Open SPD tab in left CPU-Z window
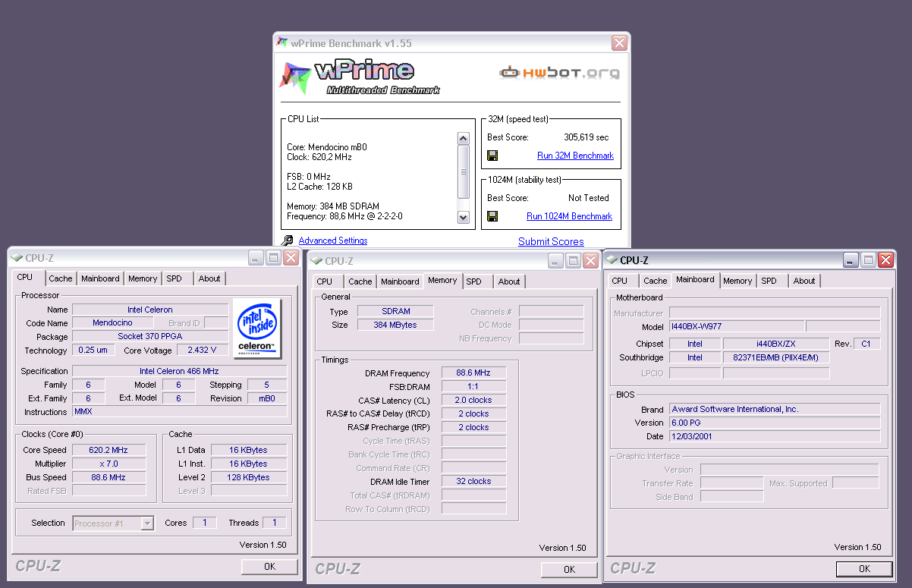The width and height of the screenshot is (912, 588). tap(175, 278)
